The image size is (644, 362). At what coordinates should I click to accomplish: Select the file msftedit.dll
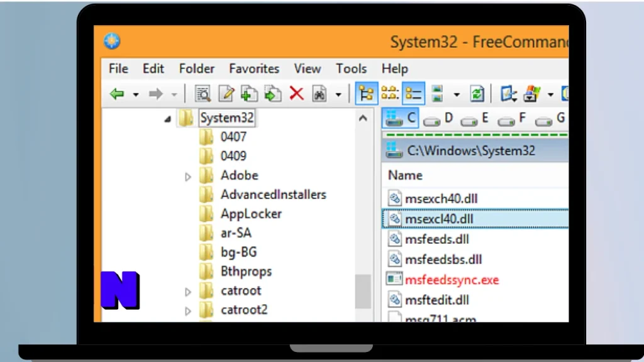[437, 300]
